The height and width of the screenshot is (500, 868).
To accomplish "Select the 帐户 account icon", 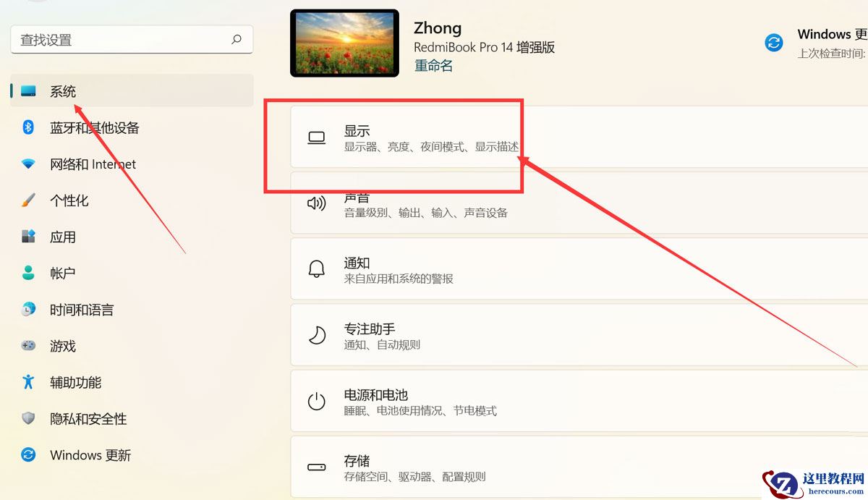I will (x=27, y=273).
